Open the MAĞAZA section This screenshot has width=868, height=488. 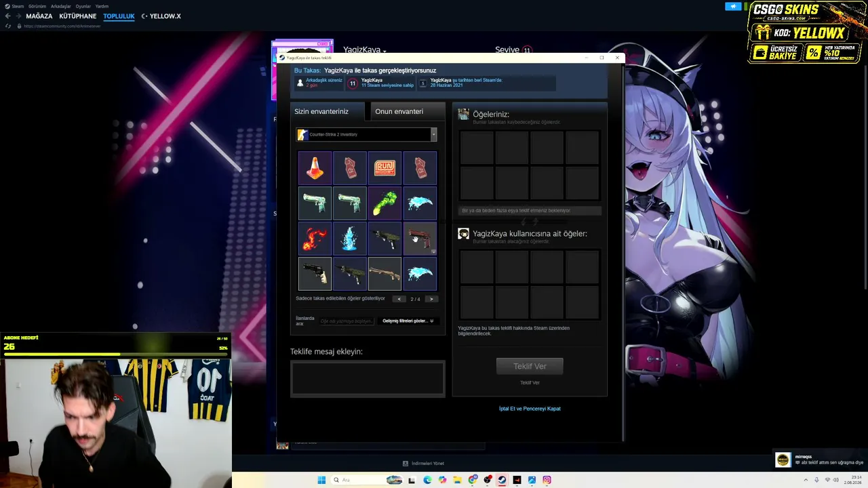click(x=39, y=16)
